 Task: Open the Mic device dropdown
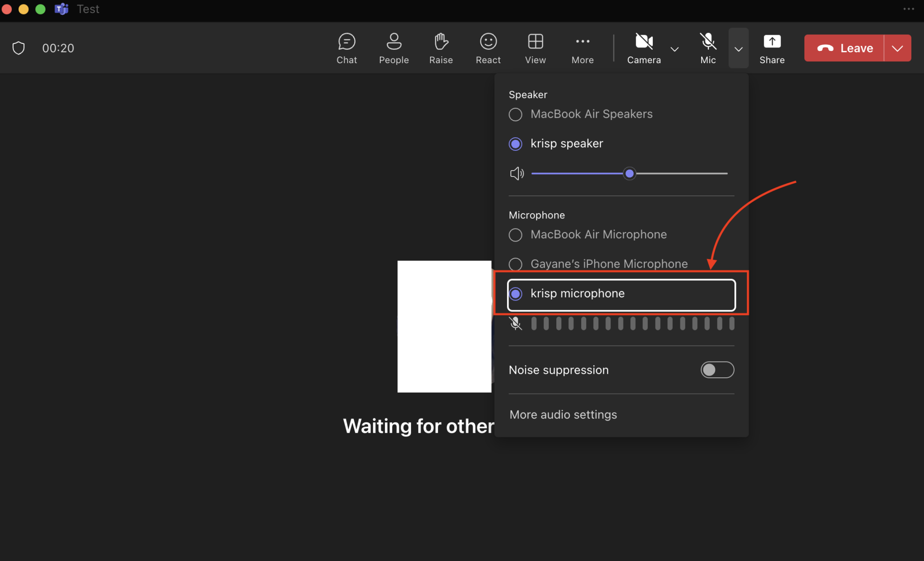click(x=738, y=48)
